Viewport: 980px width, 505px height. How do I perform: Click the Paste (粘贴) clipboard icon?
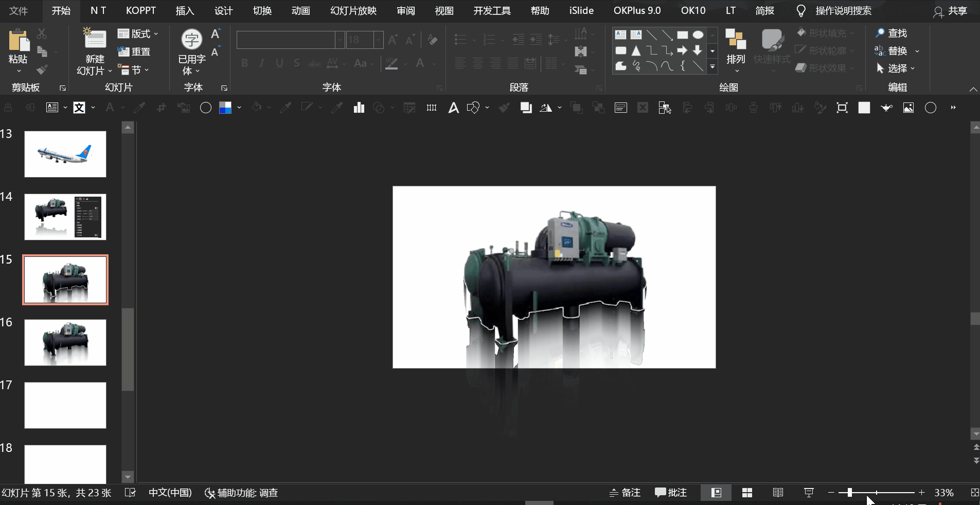tap(18, 41)
